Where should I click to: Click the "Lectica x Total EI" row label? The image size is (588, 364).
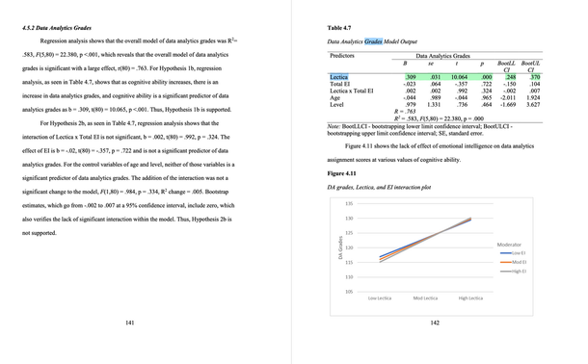(x=352, y=91)
